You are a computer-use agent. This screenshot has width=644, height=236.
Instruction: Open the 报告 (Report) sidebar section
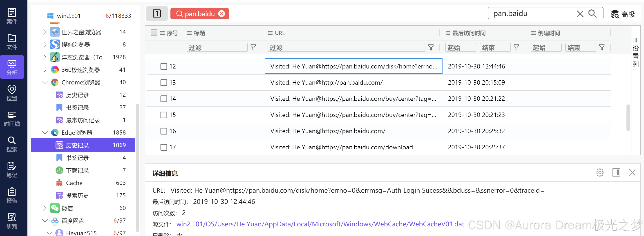(12, 196)
